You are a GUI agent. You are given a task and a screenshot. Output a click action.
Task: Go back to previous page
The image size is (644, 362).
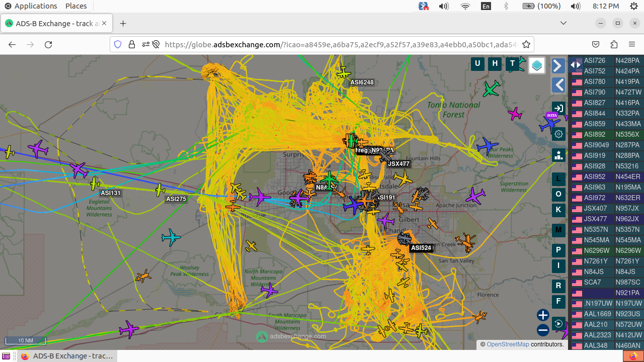pos(12,44)
